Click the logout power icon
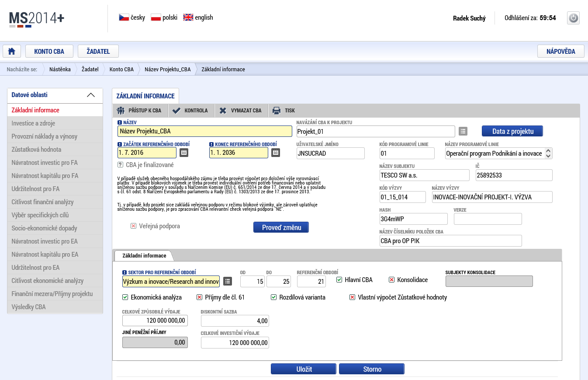This screenshot has height=380, width=588. [x=573, y=18]
